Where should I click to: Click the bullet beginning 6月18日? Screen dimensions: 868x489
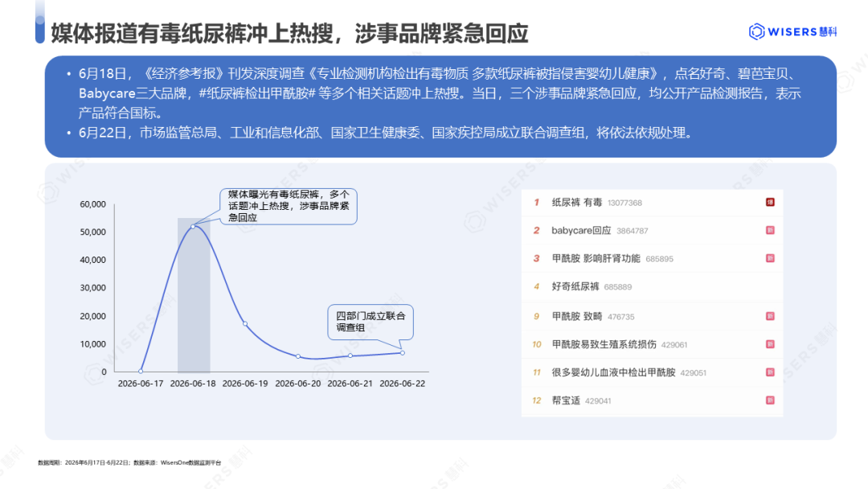pos(439,93)
